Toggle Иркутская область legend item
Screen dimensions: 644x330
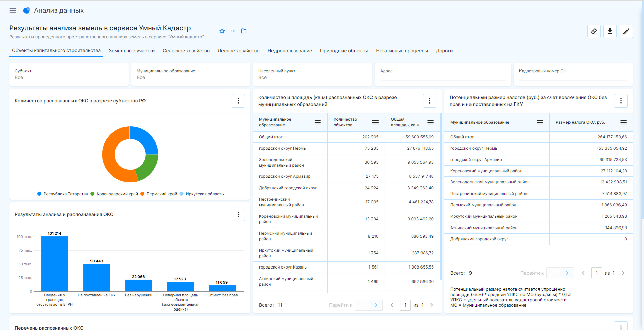201,194
